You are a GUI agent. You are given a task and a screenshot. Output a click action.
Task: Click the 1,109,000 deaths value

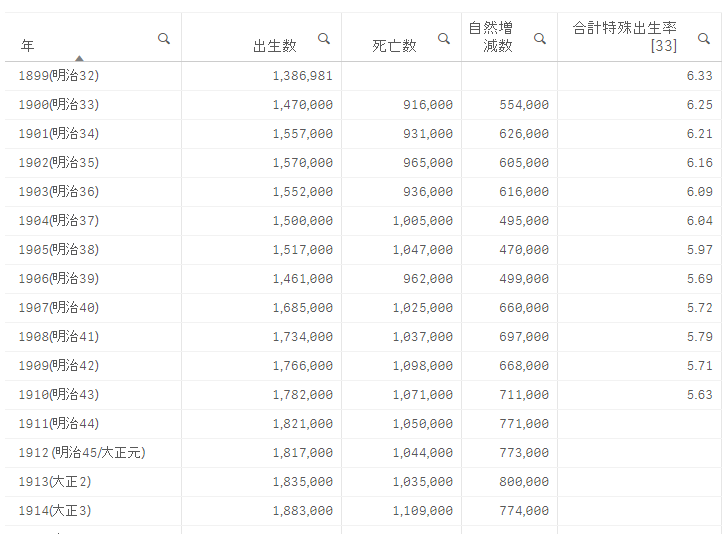[422, 511]
